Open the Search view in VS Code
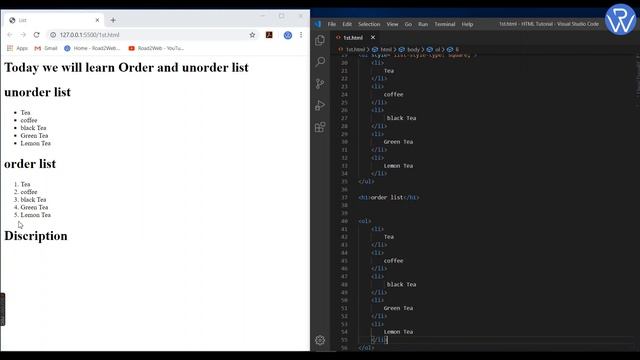 320,62
